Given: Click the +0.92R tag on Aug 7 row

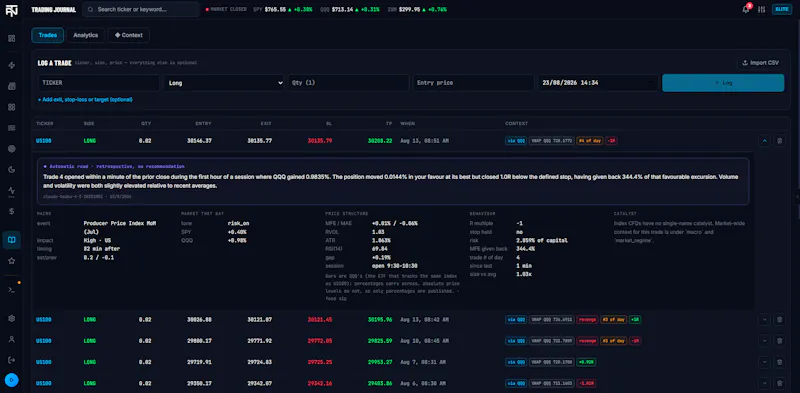Looking at the screenshot, I should (586, 362).
